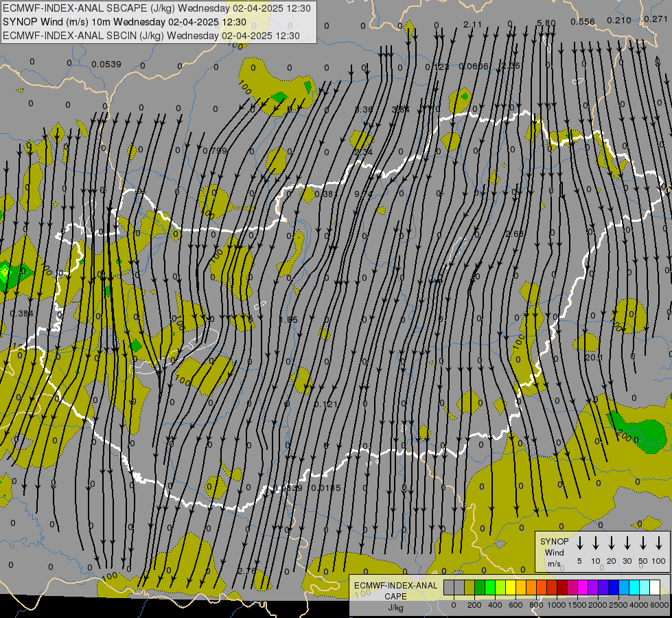This screenshot has width=672, height=618.
Task: Click the 'm/s' unit in wind legend
Action: (554, 564)
